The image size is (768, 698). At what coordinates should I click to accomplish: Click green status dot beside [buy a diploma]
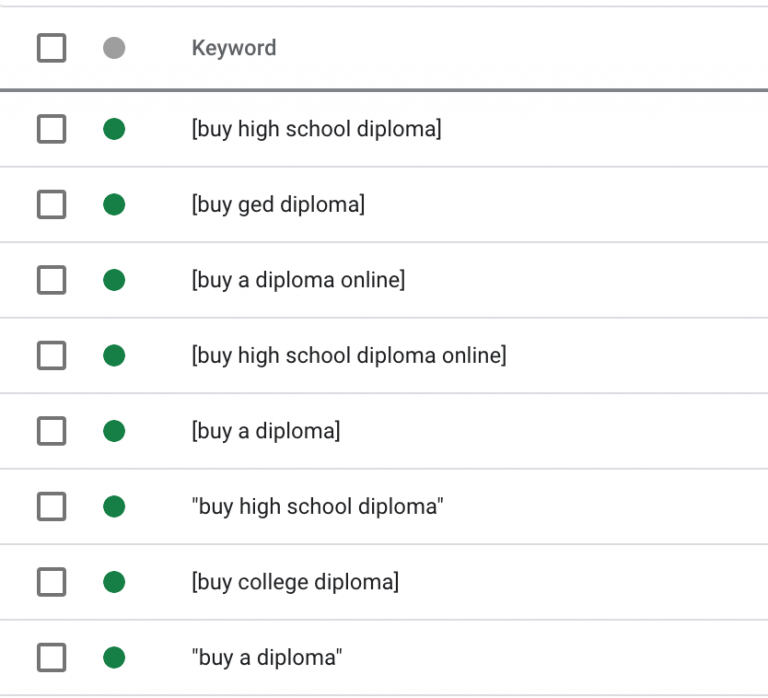tap(114, 431)
